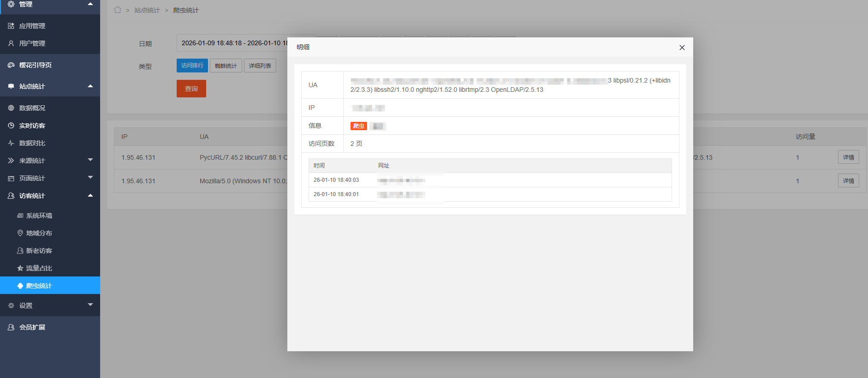Click the home breadcrumb icon

click(x=118, y=10)
